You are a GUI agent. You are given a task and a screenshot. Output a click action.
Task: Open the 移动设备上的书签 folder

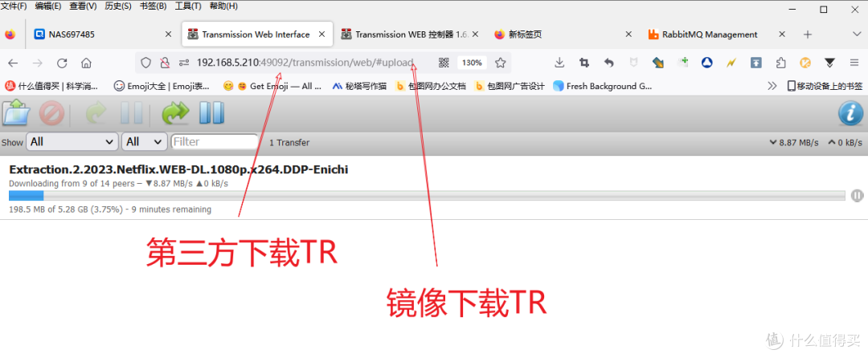click(x=825, y=86)
